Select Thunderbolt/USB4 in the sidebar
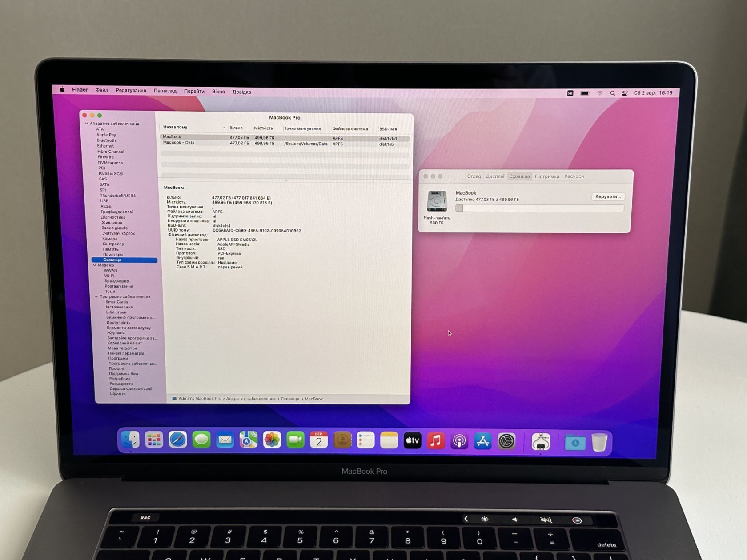This screenshot has width=747, height=560. (118, 196)
